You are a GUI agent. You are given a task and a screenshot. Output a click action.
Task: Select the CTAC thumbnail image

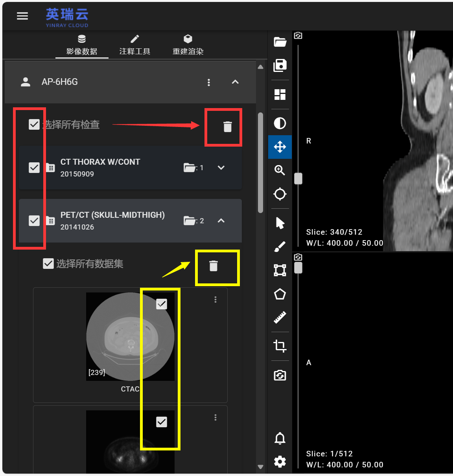pyautogui.click(x=130, y=336)
